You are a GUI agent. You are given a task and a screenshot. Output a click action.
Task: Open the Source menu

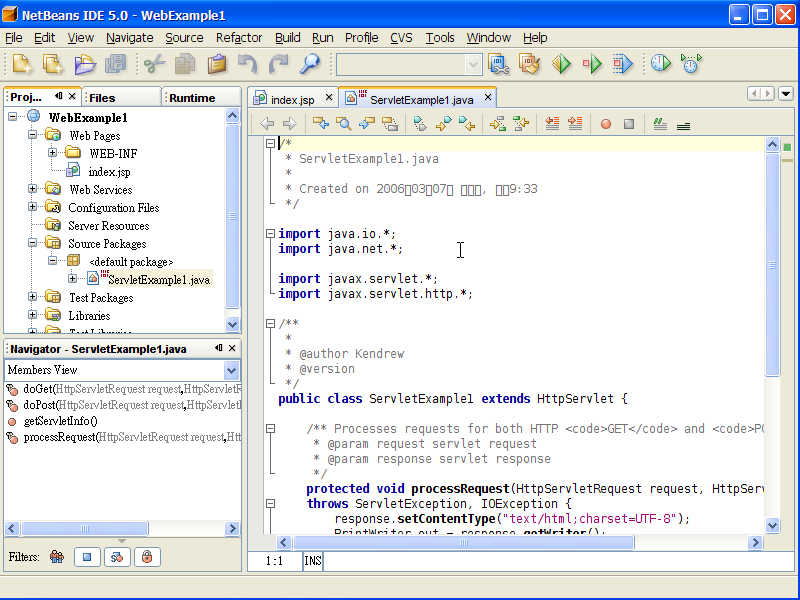(184, 38)
